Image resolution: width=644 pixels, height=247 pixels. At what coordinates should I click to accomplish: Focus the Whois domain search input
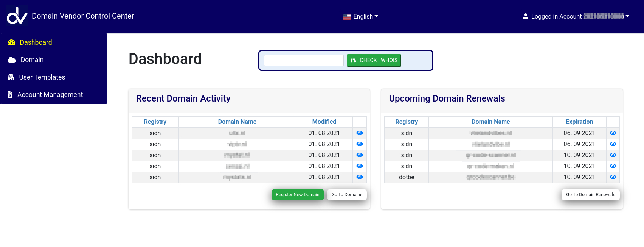[x=304, y=60]
